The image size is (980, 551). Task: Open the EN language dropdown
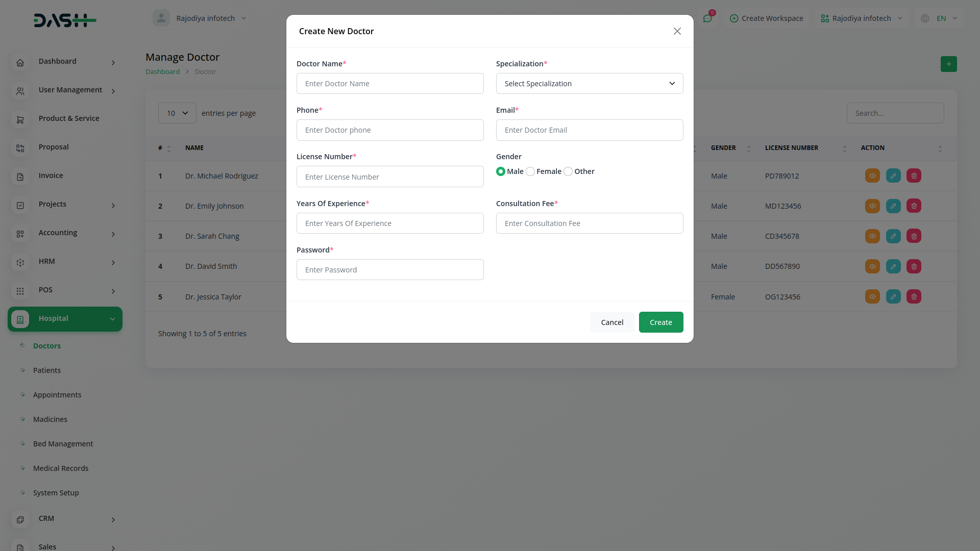click(x=940, y=18)
